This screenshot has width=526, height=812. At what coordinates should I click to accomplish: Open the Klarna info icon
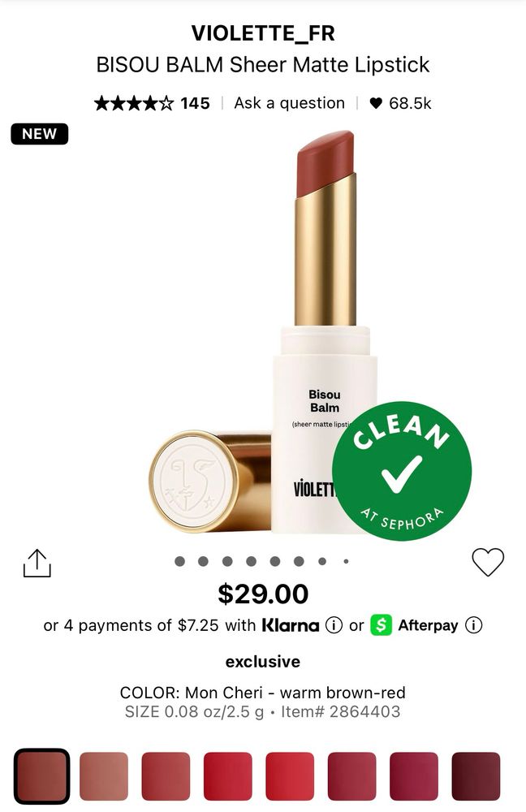pyautogui.click(x=334, y=625)
